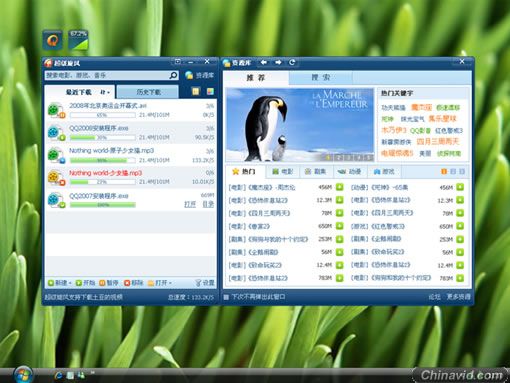Expand the 新建 new task dropdown
Screen dimensions: 510x383
pos(70,283)
